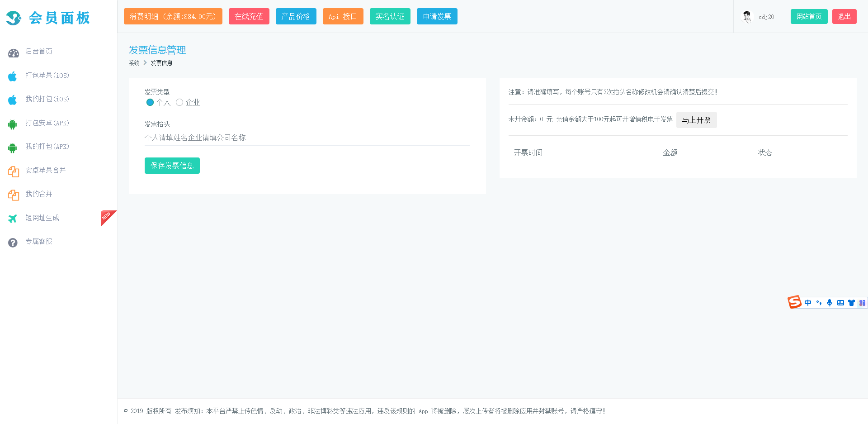This screenshot has width=868, height=424.
Task: Click the merge icon beside 安卓苹果合并
Action: click(13, 172)
